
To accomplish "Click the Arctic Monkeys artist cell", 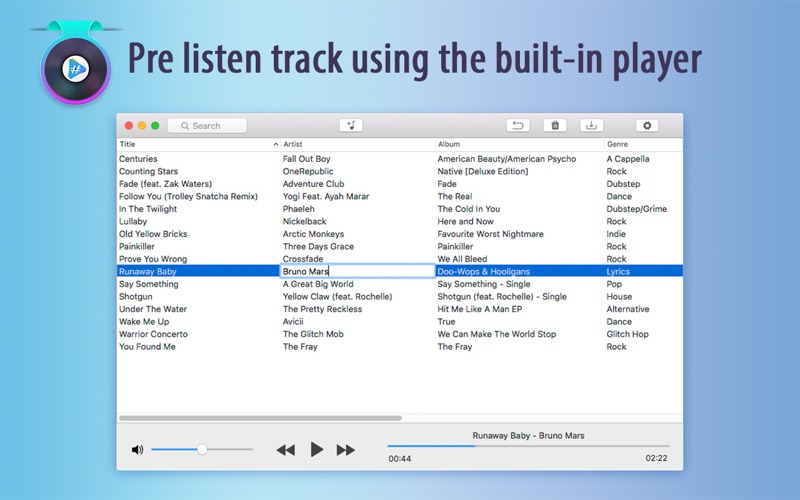I will 313,234.
